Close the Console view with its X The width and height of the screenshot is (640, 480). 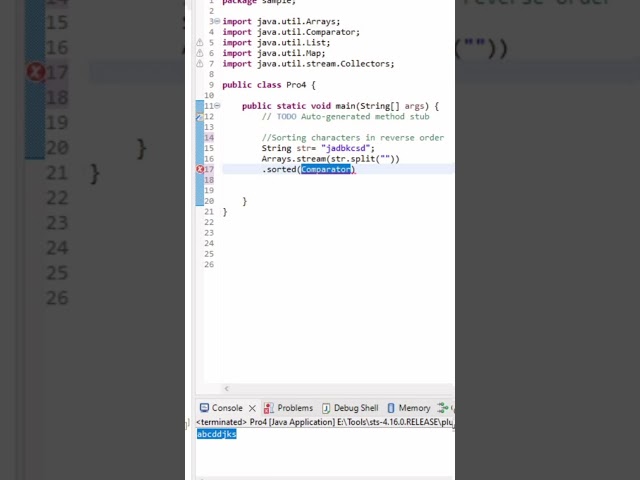(252, 408)
